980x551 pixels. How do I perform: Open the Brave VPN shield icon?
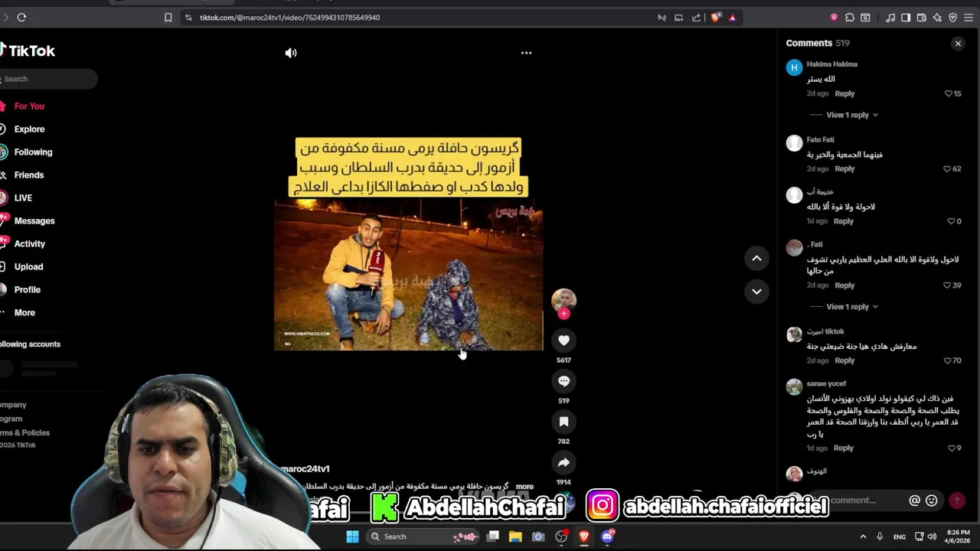[x=953, y=18]
